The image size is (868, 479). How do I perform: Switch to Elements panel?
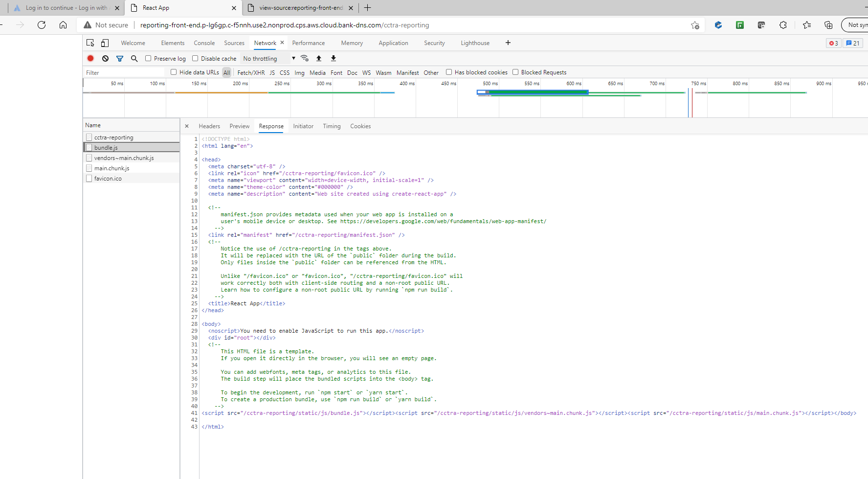[x=173, y=43]
